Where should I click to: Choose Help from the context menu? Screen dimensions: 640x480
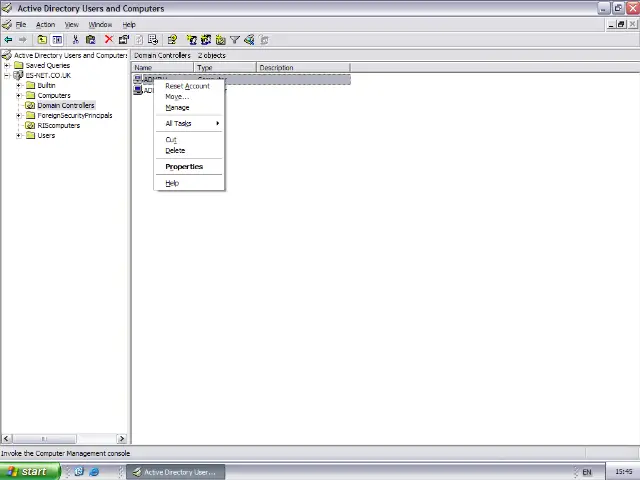coord(189,183)
